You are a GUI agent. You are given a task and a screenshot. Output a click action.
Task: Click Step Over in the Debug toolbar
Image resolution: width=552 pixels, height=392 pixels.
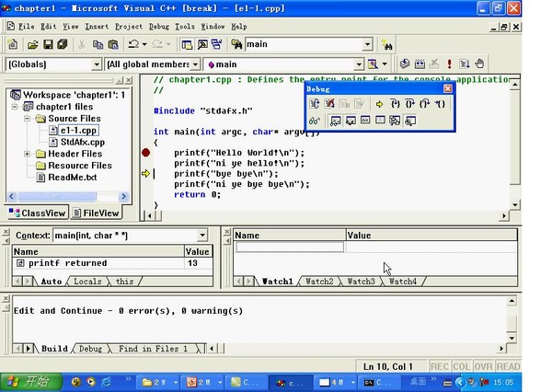tap(409, 104)
